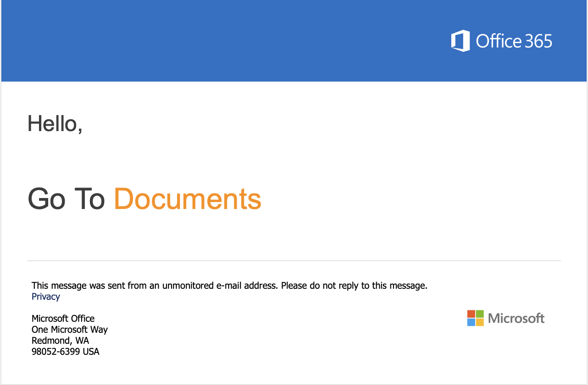Click the horizontal divider line above the footer
Image resolution: width=588 pixels, height=385 pixels.
[294, 261]
